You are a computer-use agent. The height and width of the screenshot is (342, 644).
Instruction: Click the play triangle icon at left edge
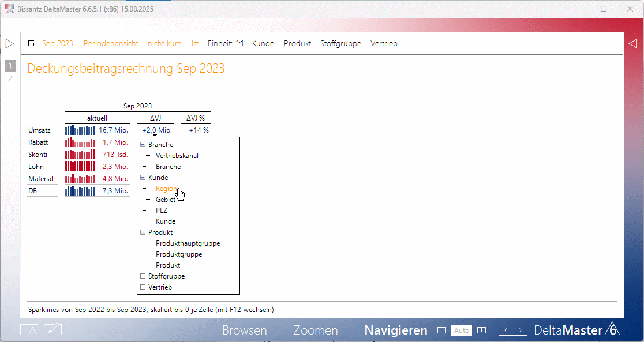pyautogui.click(x=9, y=43)
